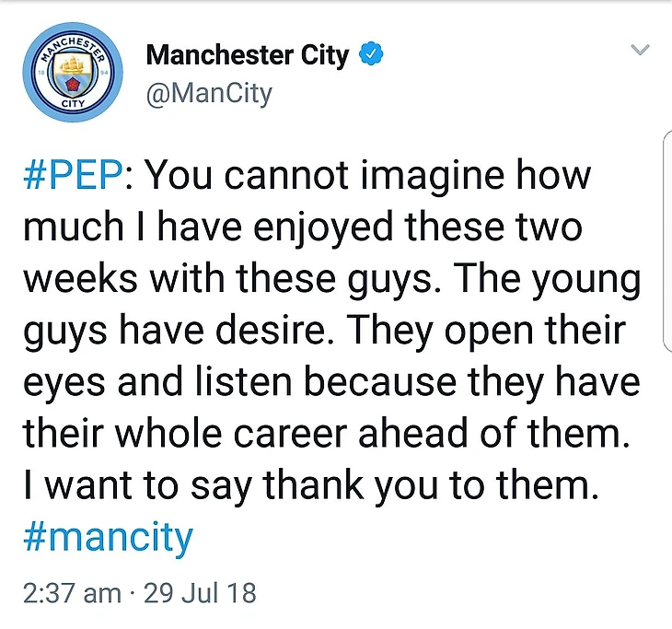The width and height of the screenshot is (672, 629).
Task: Open the Manchester City profile name
Action: tap(248, 55)
